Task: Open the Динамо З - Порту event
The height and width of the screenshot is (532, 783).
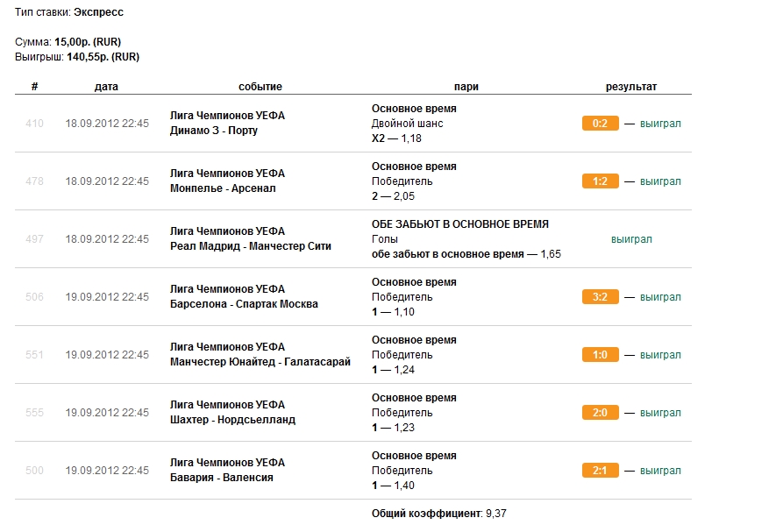Action: [x=214, y=131]
